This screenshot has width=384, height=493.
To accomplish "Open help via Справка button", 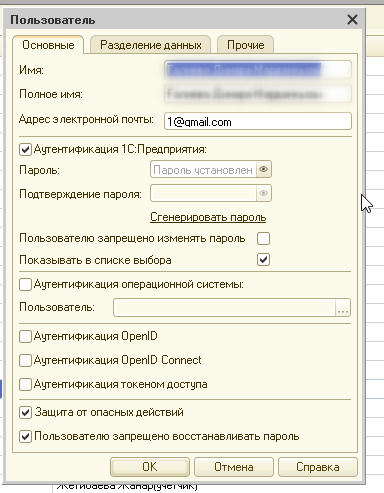I will coord(318,467).
